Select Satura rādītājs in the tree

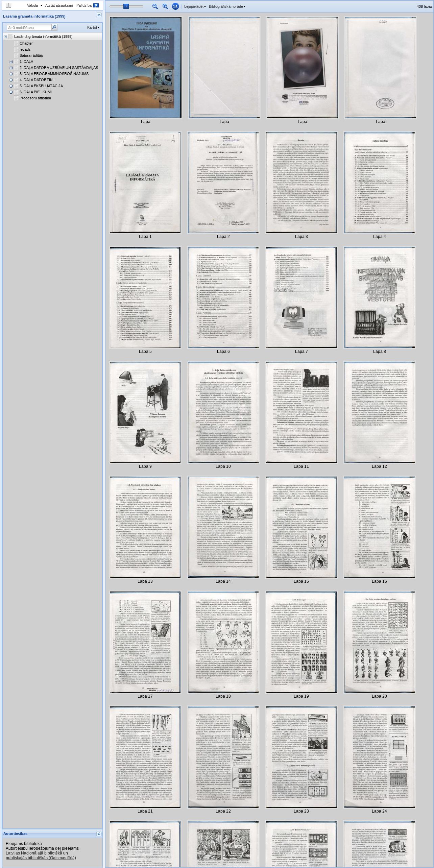(x=31, y=55)
